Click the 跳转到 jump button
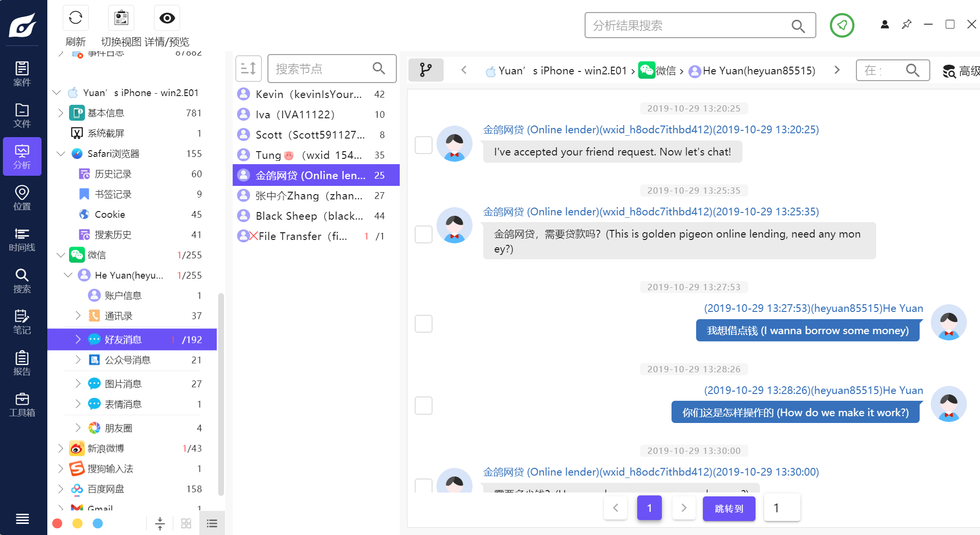Image resolution: width=980 pixels, height=535 pixels. pyautogui.click(x=728, y=508)
